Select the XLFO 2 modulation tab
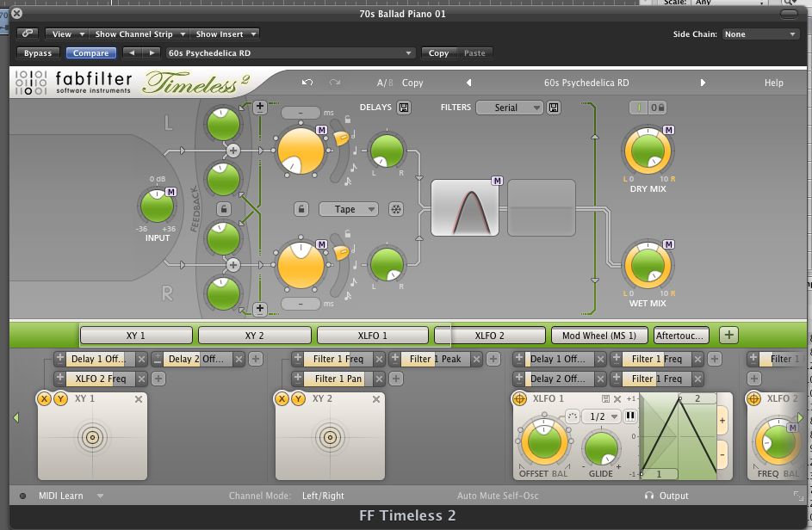The width and height of the screenshot is (812, 530). coord(489,336)
